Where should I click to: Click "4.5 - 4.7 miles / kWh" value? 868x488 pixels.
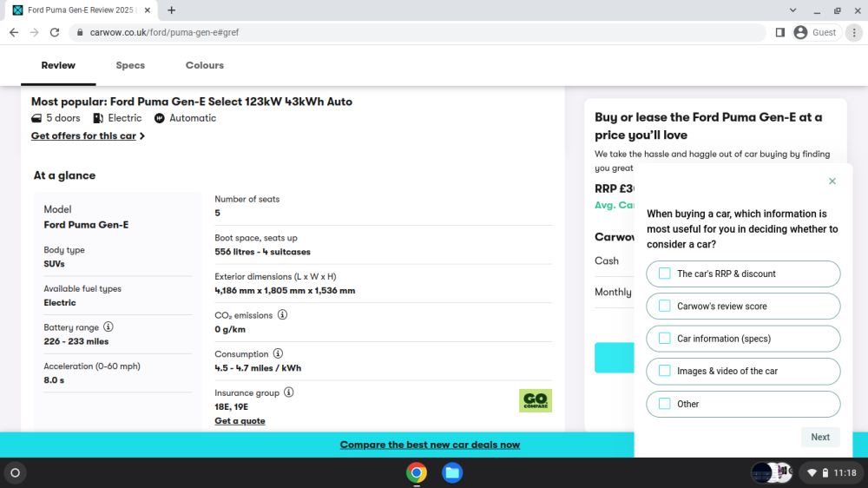258,368
